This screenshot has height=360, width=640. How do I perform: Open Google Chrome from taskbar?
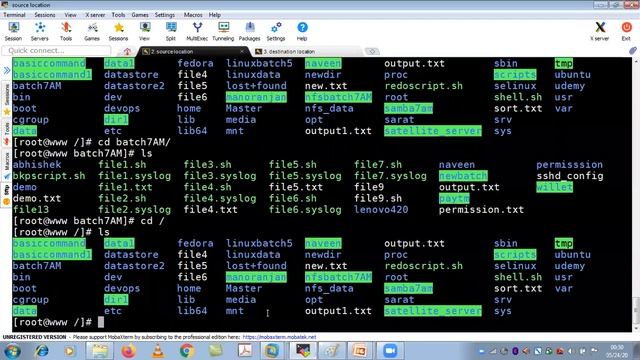click(187, 351)
